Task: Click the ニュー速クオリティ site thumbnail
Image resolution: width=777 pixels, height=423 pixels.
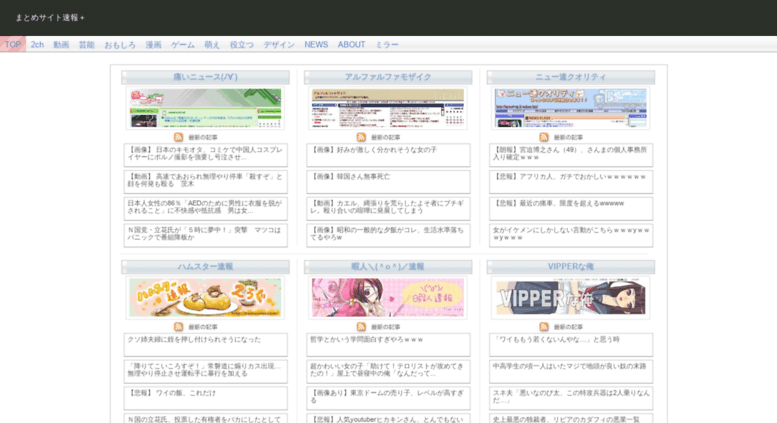Action: (571, 108)
